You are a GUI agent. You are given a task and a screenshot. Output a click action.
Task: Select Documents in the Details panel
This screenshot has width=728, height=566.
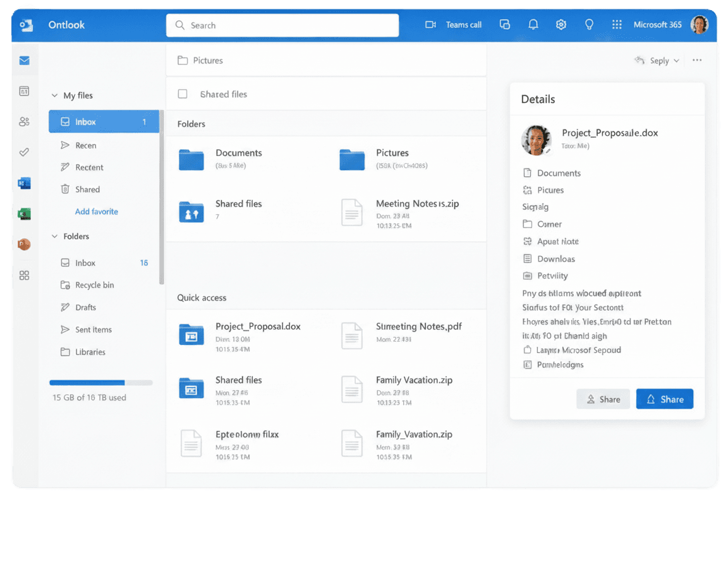pos(552,173)
